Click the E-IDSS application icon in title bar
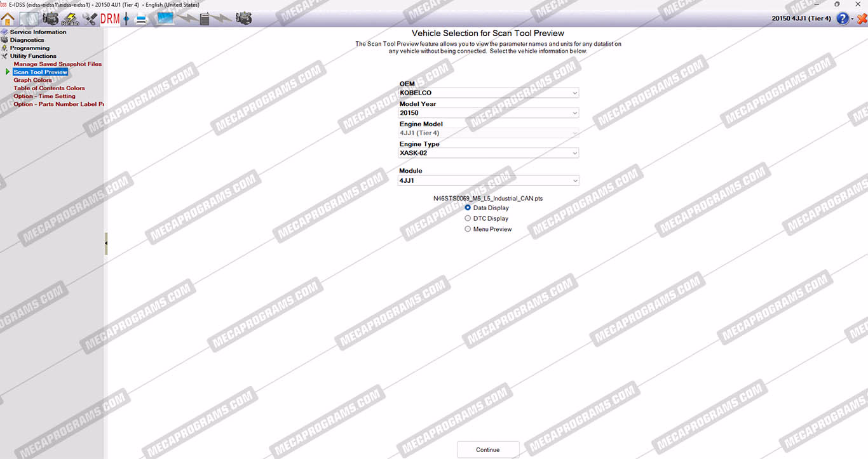868x459 pixels. point(4,4)
